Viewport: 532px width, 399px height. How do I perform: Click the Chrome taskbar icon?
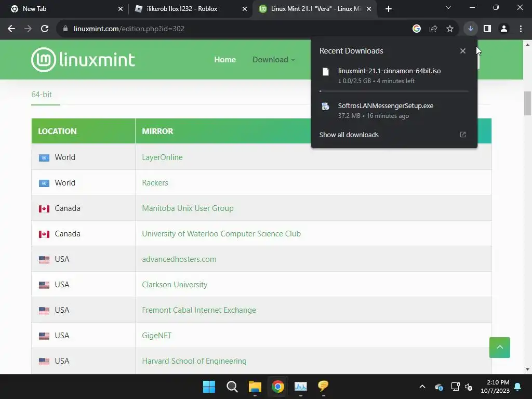277,387
